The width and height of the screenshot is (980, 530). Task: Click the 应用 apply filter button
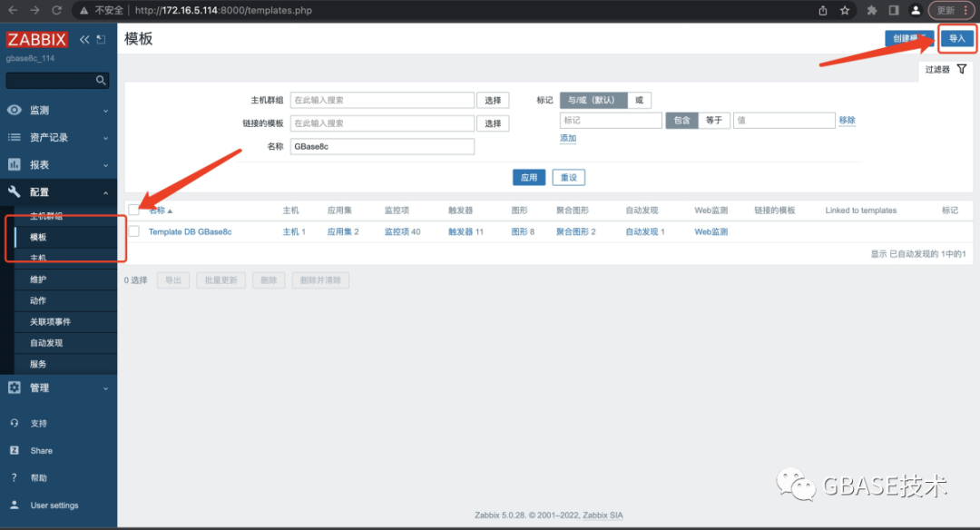click(x=529, y=178)
